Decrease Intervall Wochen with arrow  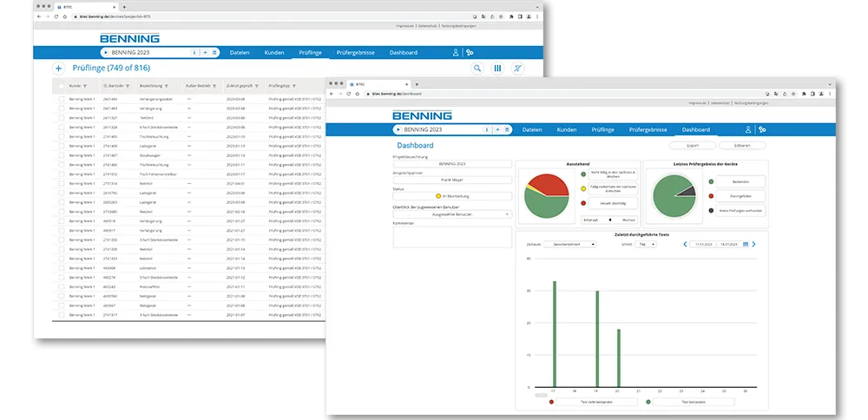click(610, 220)
